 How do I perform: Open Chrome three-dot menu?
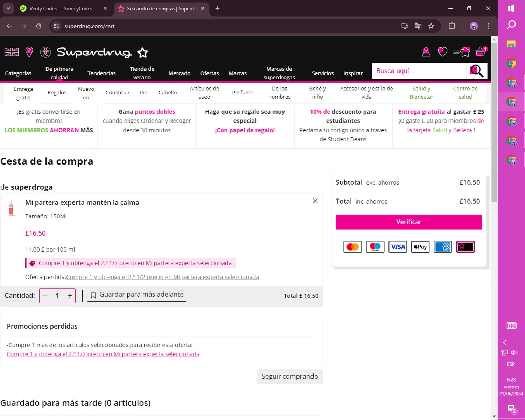click(489, 26)
